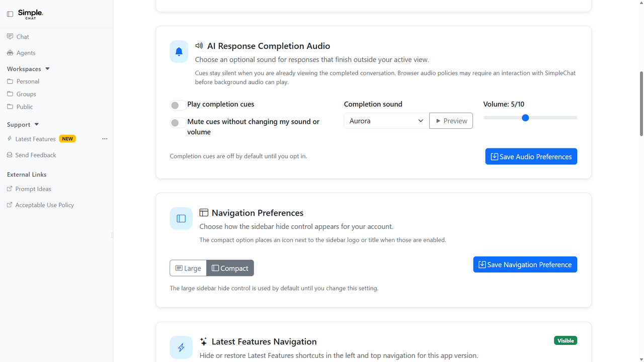The height and width of the screenshot is (362, 644).
Task: Toggle Play completion cues switch
Action: (177, 105)
